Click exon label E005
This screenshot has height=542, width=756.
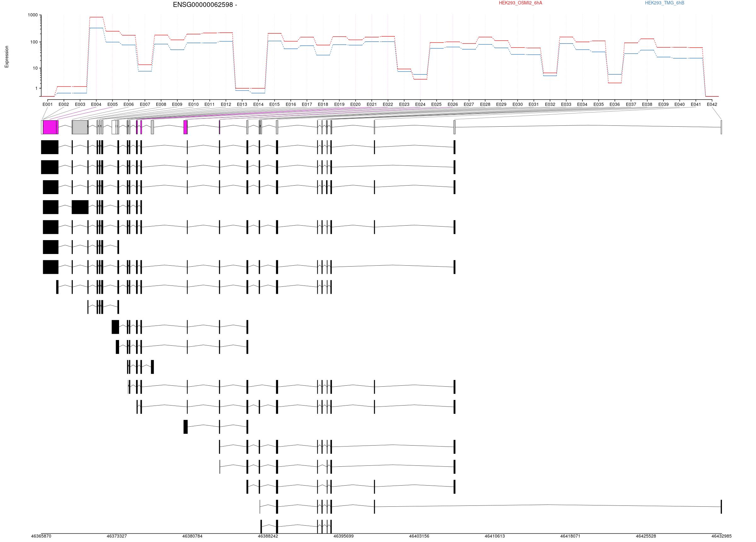(112, 104)
